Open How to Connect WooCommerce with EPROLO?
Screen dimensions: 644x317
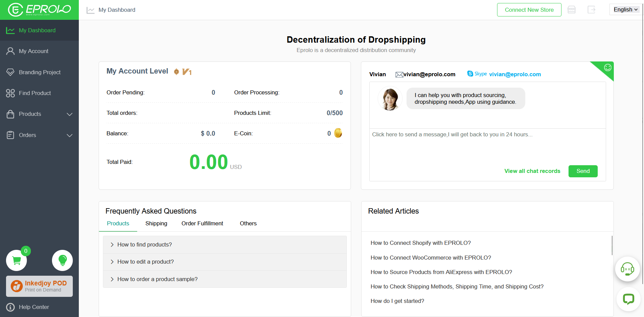[431, 258]
